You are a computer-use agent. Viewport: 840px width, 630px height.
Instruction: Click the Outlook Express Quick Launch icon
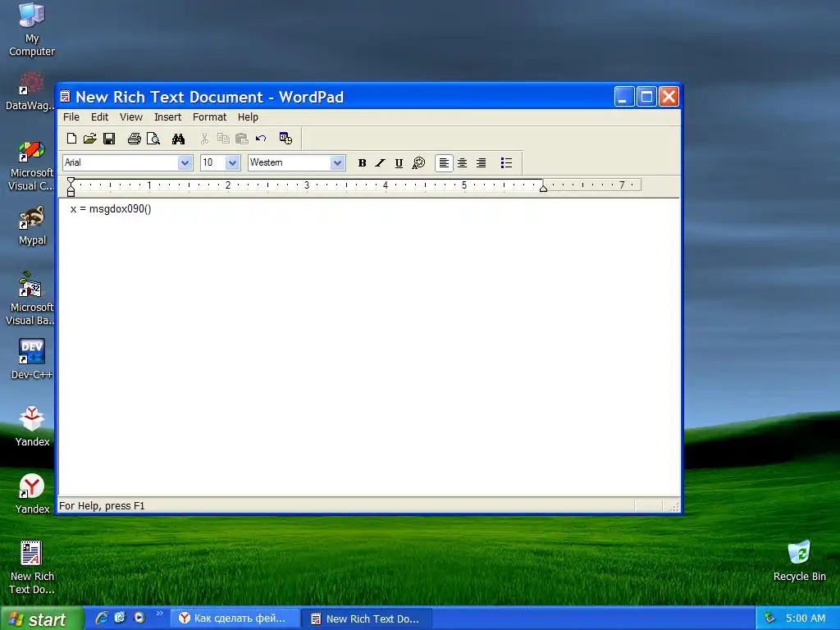pos(120,618)
